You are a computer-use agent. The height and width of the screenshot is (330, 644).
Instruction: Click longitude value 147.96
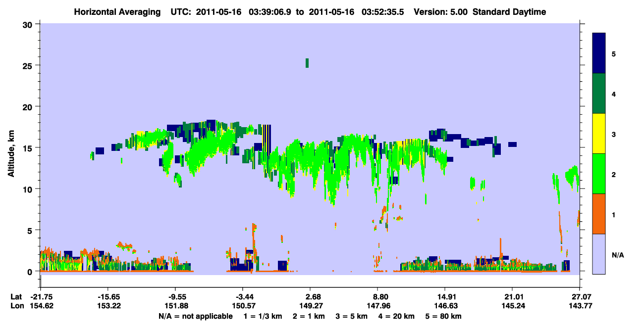coord(377,306)
